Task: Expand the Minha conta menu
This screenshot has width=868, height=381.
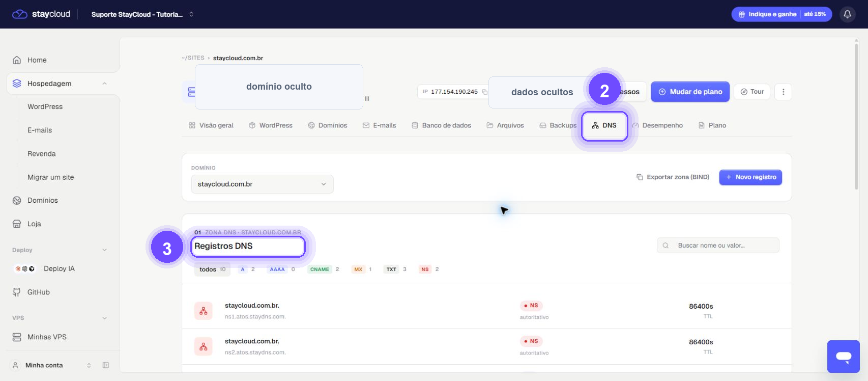Action: 51,365
